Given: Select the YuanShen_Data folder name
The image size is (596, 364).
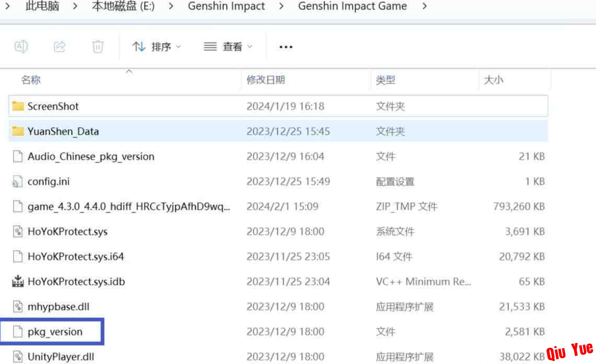Looking at the screenshot, I should click(63, 131).
